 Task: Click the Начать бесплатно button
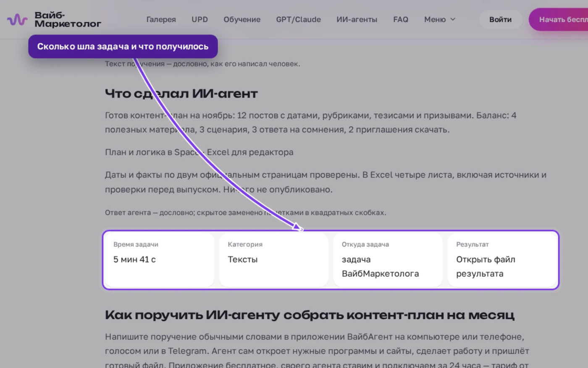(x=558, y=19)
